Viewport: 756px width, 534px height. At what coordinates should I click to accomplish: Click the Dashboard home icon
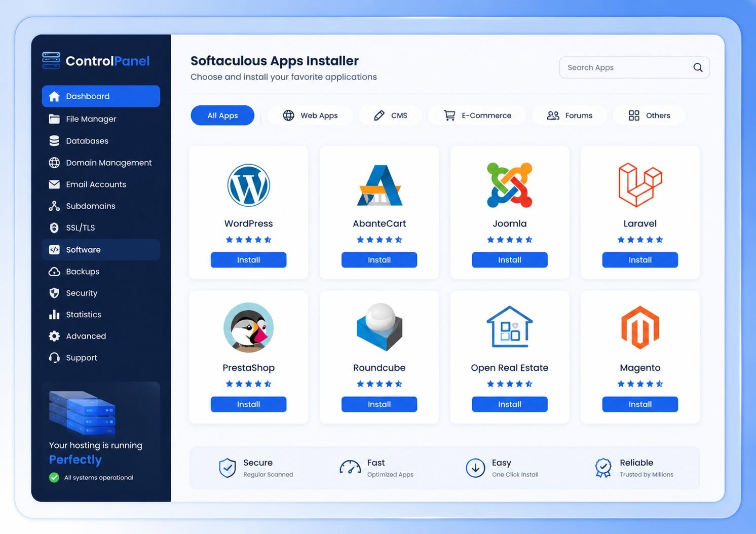click(54, 96)
